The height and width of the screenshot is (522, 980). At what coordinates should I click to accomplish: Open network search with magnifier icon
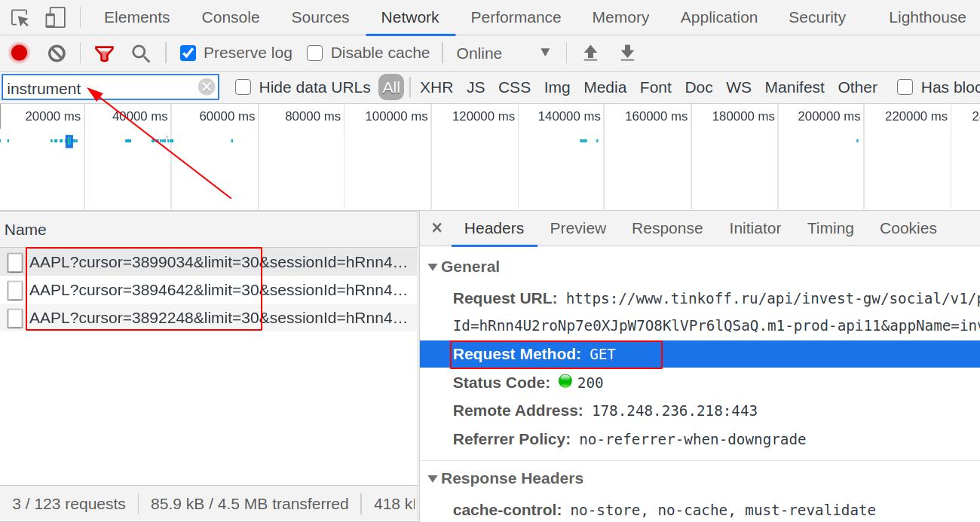tap(140, 53)
